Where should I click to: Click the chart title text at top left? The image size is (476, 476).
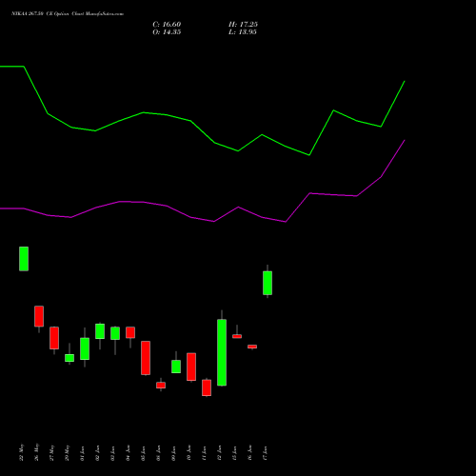[68, 13]
